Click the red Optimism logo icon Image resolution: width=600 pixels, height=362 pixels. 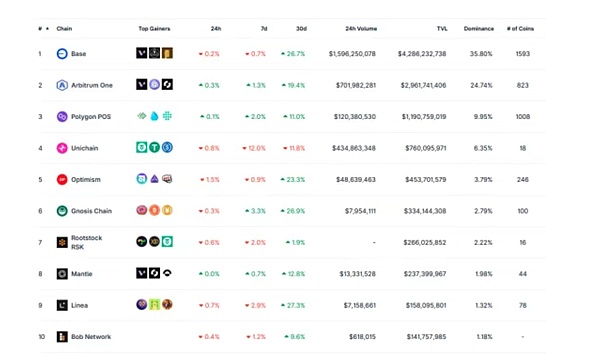pos(62,179)
